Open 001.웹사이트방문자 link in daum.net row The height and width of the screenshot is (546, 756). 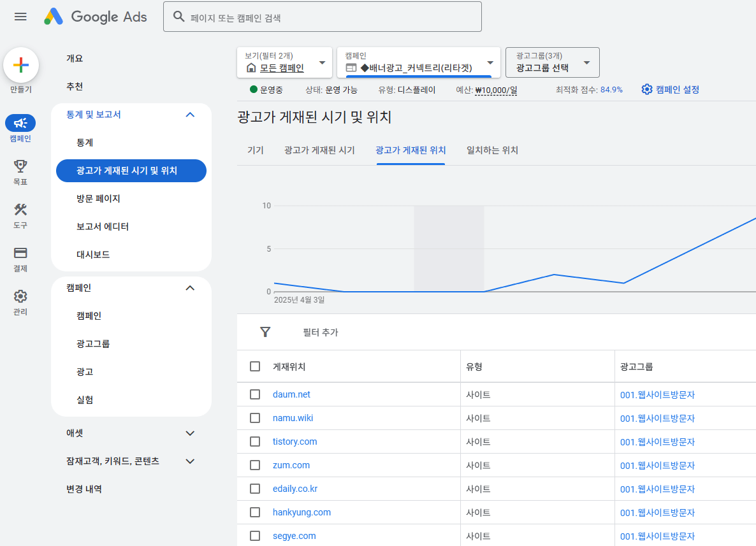tap(657, 394)
